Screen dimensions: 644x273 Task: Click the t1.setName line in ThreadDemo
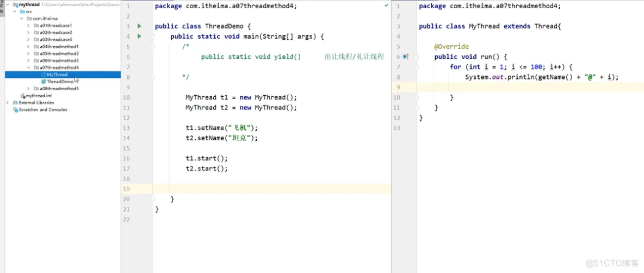pos(222,128)
